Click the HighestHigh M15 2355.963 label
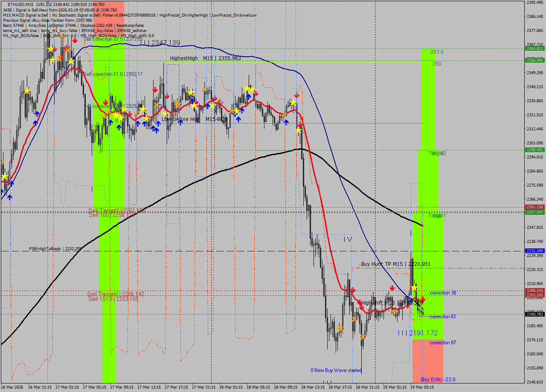The image size is (546, 392). coord(205,58)
